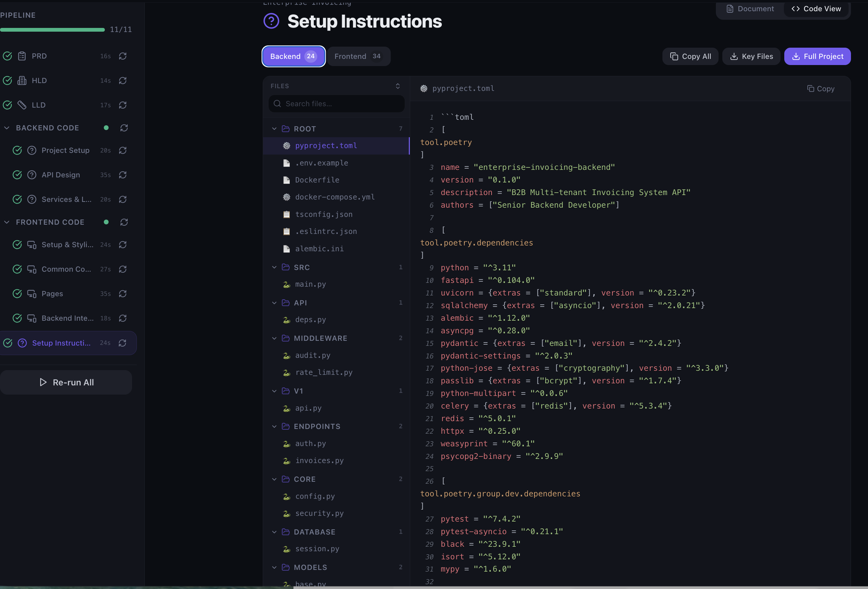Click inside the Search files input field

pos(336,104)
